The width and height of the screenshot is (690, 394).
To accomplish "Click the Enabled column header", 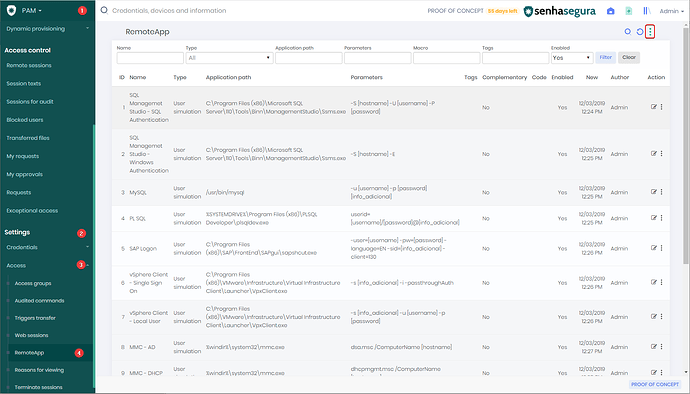I will click(562, 77).
